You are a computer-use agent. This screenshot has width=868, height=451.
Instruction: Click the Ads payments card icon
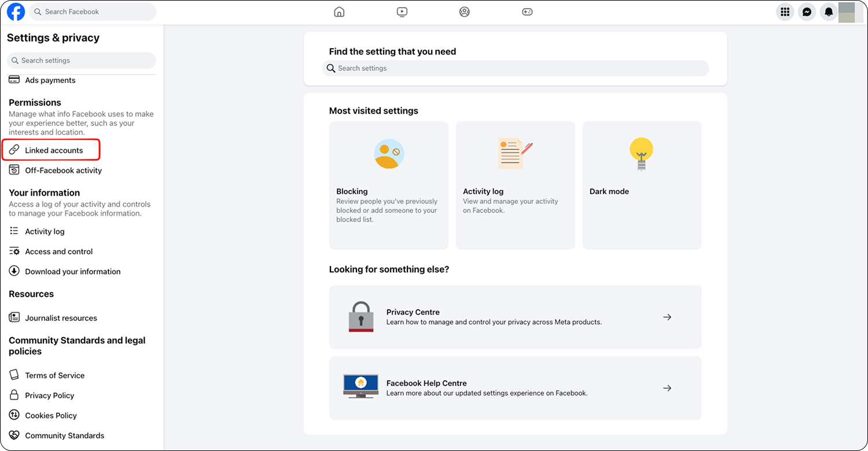[x=14, y=80]
